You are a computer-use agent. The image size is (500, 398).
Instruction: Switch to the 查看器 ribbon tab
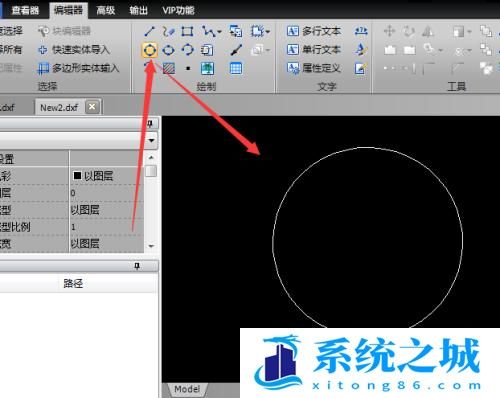pyautogui.click(x=25, y=10)
